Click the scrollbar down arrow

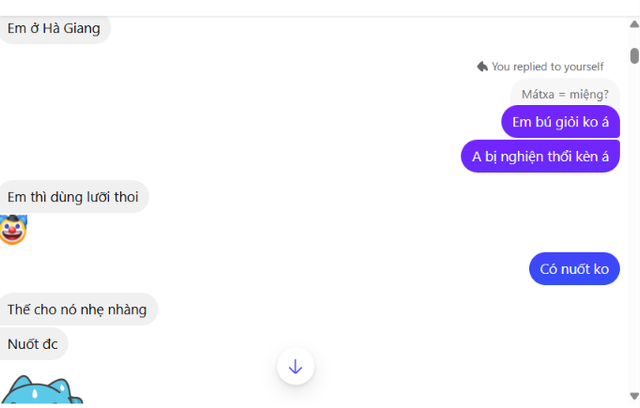[634, 396]
